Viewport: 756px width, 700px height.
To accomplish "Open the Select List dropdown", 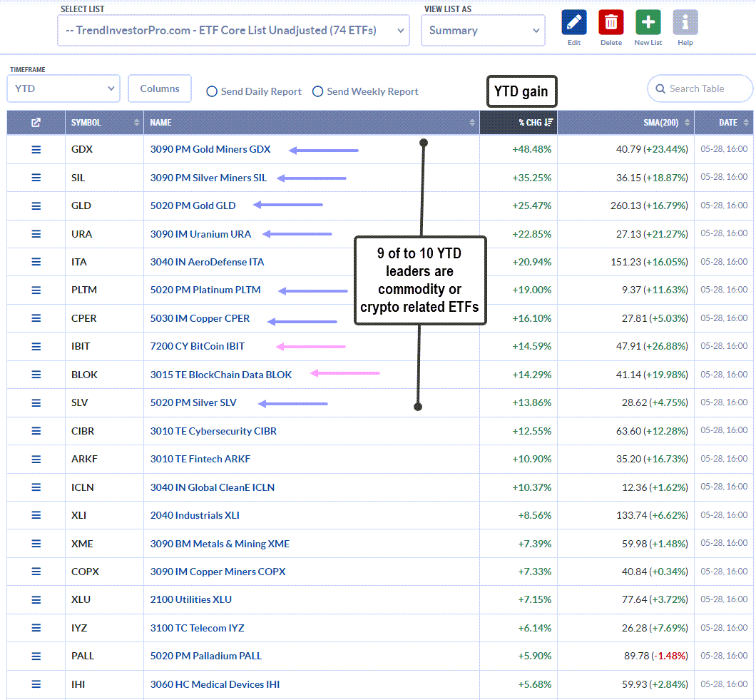I will pyautogui.click(x=233, y=31).
